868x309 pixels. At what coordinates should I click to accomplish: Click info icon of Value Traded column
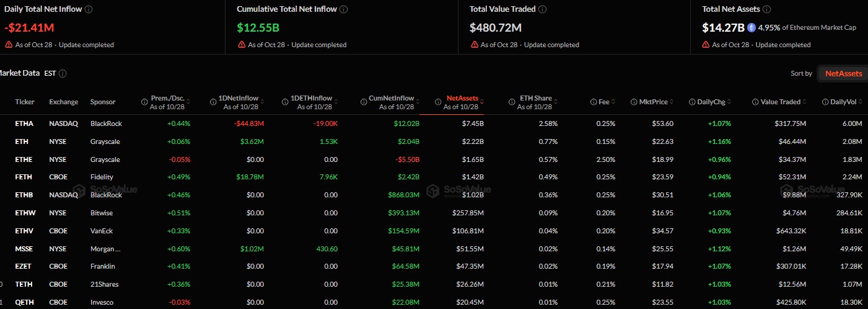(756, 102)
